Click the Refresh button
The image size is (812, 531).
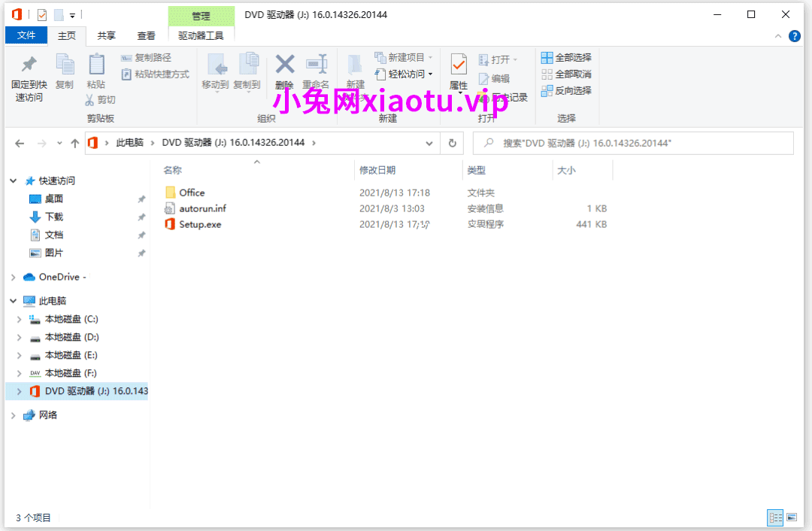(x=452, y=144)
